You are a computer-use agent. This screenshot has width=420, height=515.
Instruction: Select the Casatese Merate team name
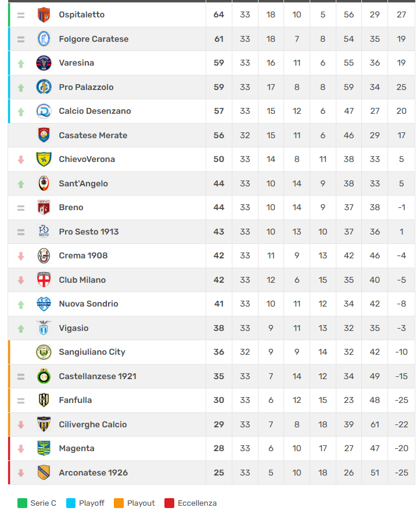[x=93, y=135]
